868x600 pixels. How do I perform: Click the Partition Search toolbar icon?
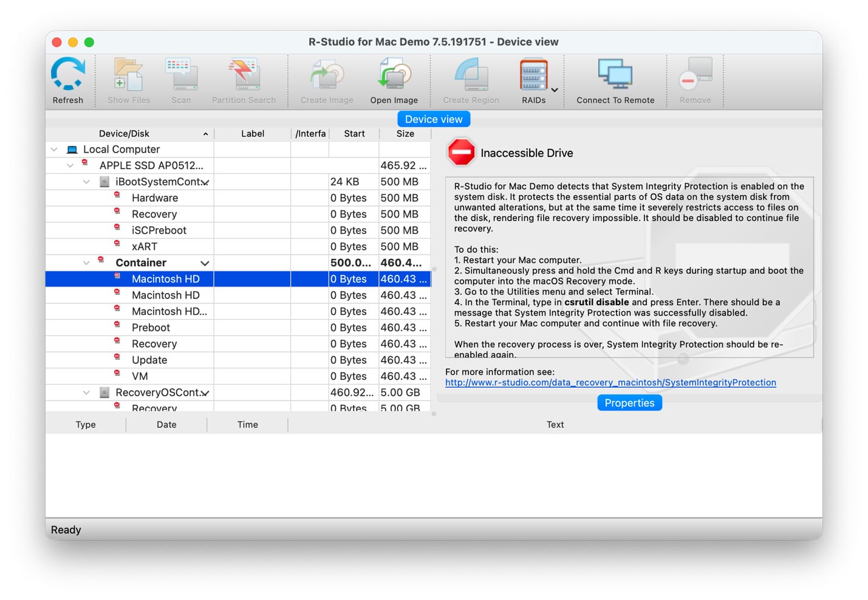(244, 74)
